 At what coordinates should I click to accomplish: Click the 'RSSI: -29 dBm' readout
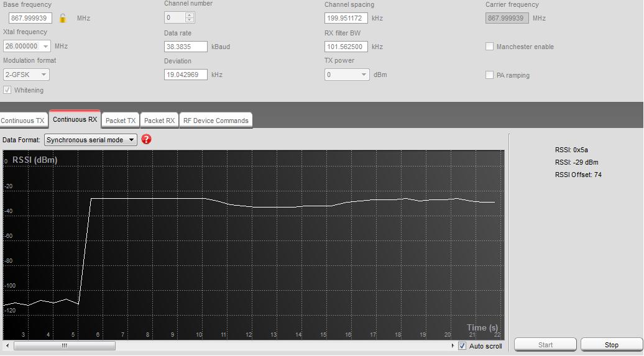[x=577, y=162]
